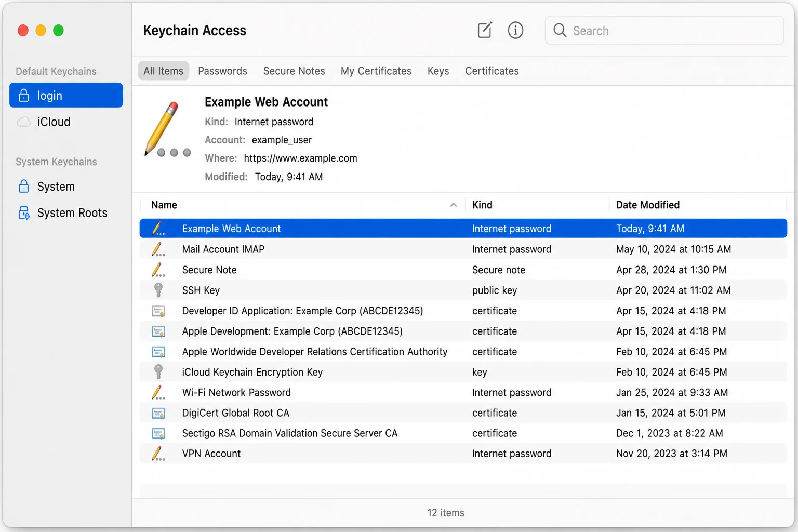This screenshot has height=532, width=798.
Task: Click certificate icon of Apple Development row
Action: 158,331
